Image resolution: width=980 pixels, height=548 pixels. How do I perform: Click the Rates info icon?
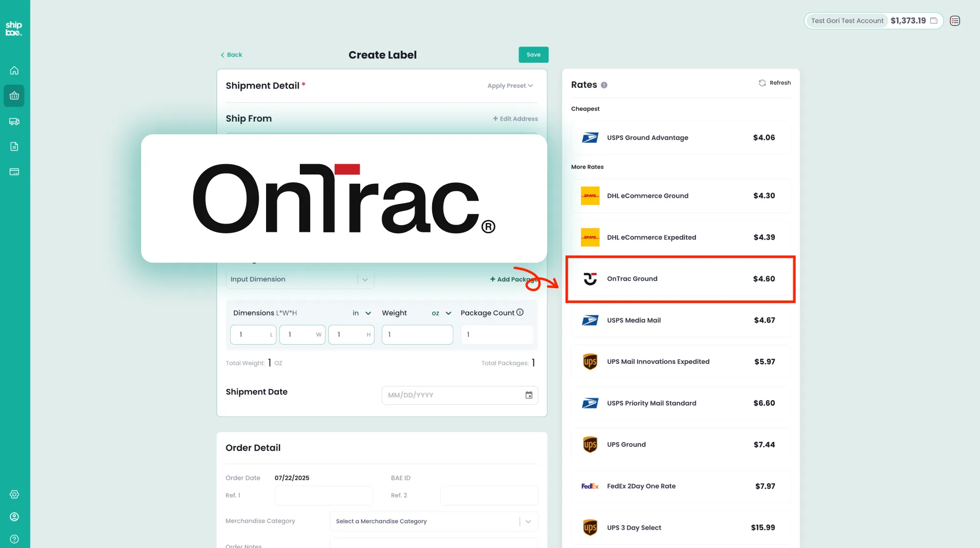pyautogui.click(x=604, y=85)
